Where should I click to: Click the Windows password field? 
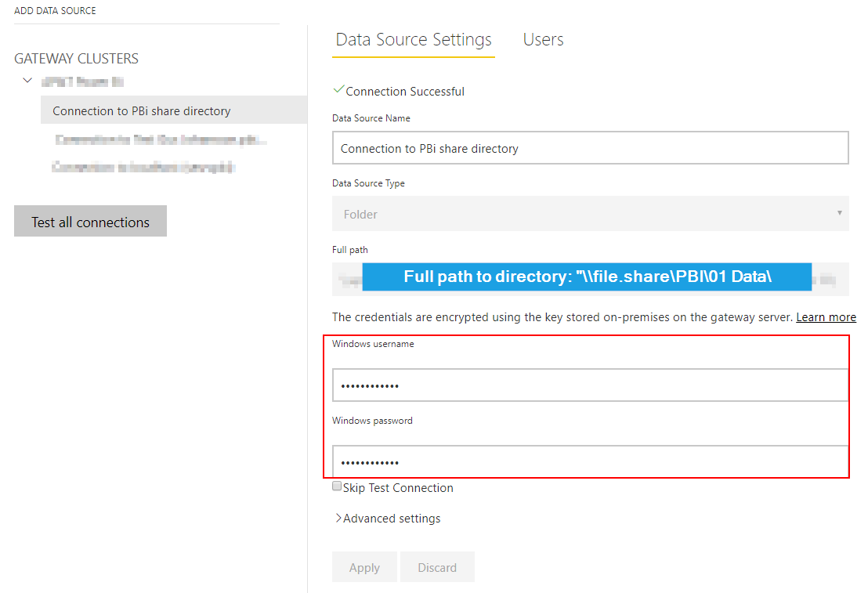point(590,462)
